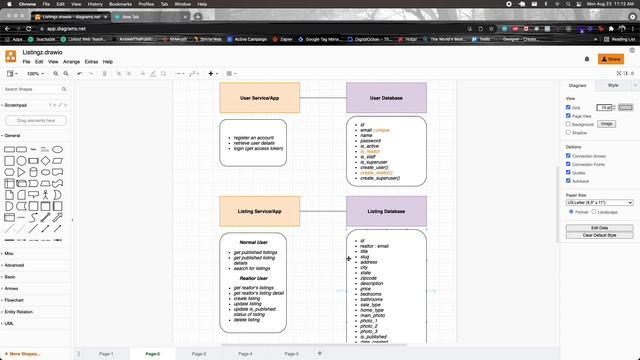
Task: Select the actor stick figure shape
Action: point(45,195)
